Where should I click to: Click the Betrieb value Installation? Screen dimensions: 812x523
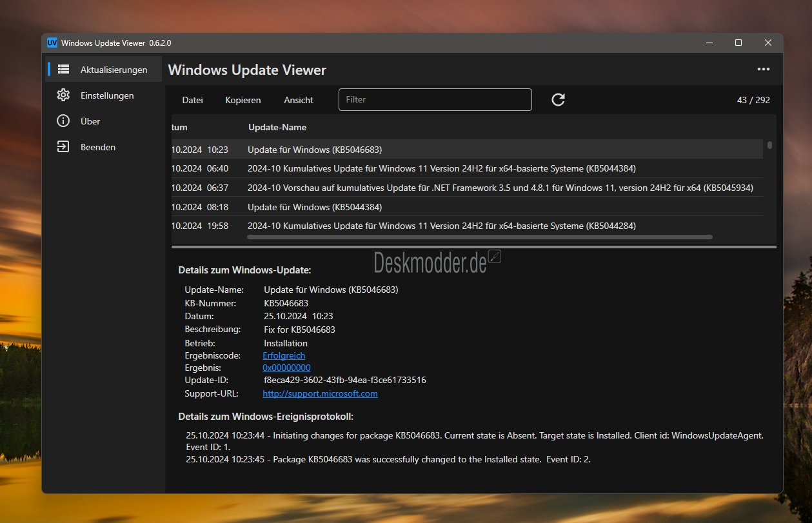tap(286, 343)
